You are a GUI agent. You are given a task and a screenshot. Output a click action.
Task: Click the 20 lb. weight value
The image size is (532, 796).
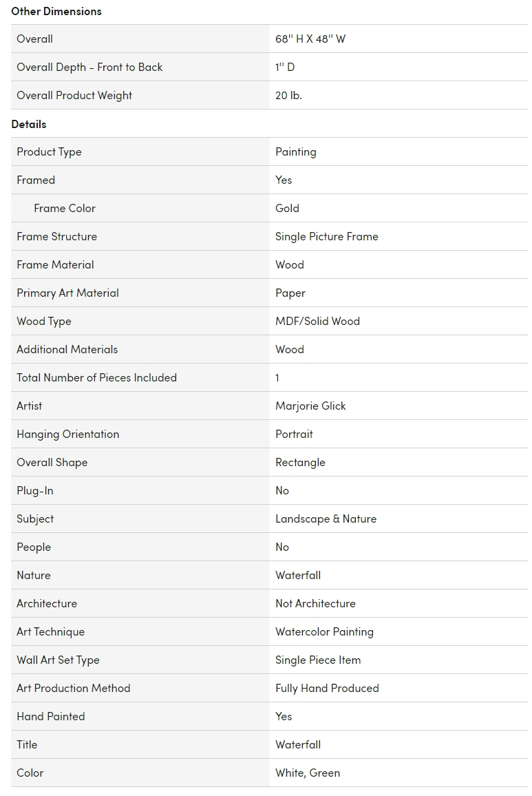pos(288,96)
